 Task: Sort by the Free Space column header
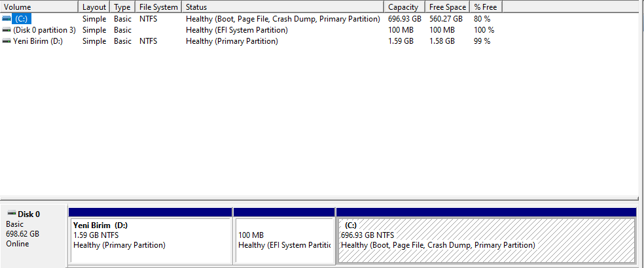447,7
